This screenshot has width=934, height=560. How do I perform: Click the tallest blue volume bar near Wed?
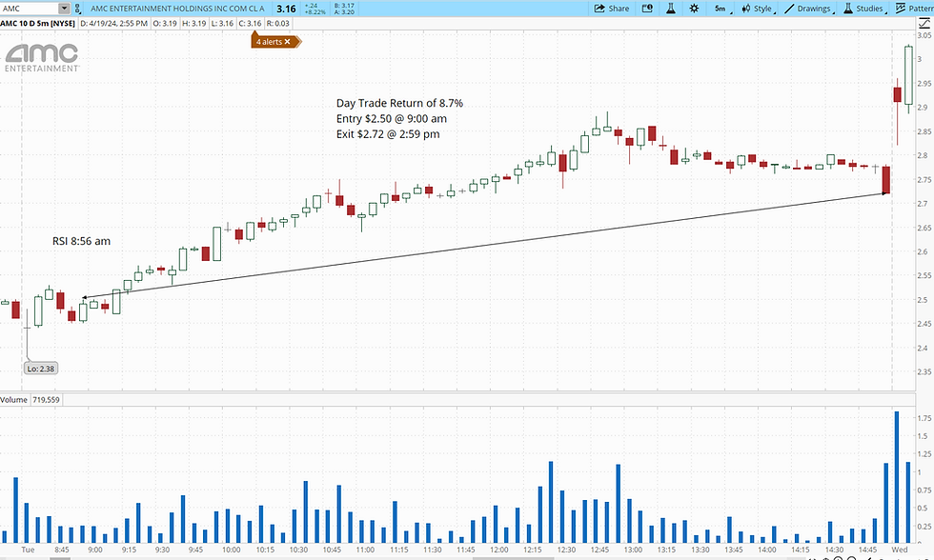pos(897,477)
